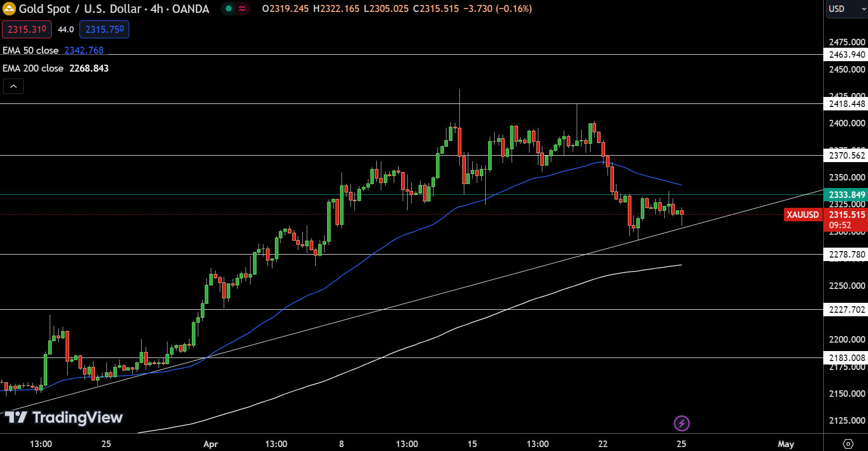Click the 2125.000 price scale label
868x451 pixels.
tap(847, 421)
